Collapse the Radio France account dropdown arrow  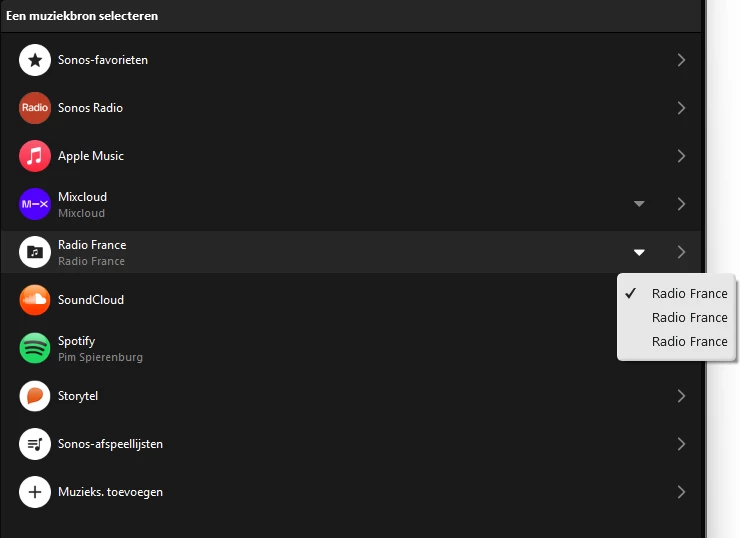pyautogui.click(x=639, y=252)
